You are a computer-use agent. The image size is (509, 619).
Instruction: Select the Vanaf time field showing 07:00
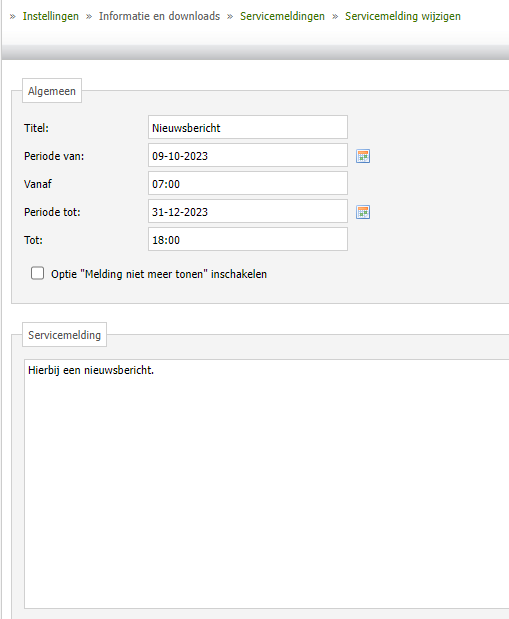tap(248, 183)
